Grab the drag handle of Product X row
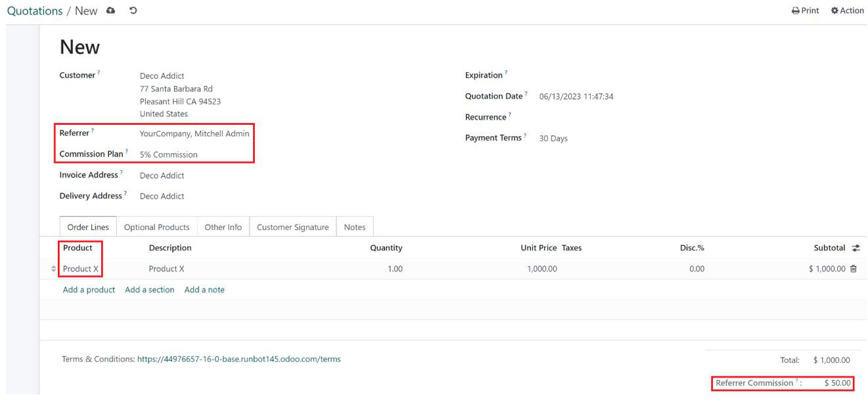 pos(54,269)
